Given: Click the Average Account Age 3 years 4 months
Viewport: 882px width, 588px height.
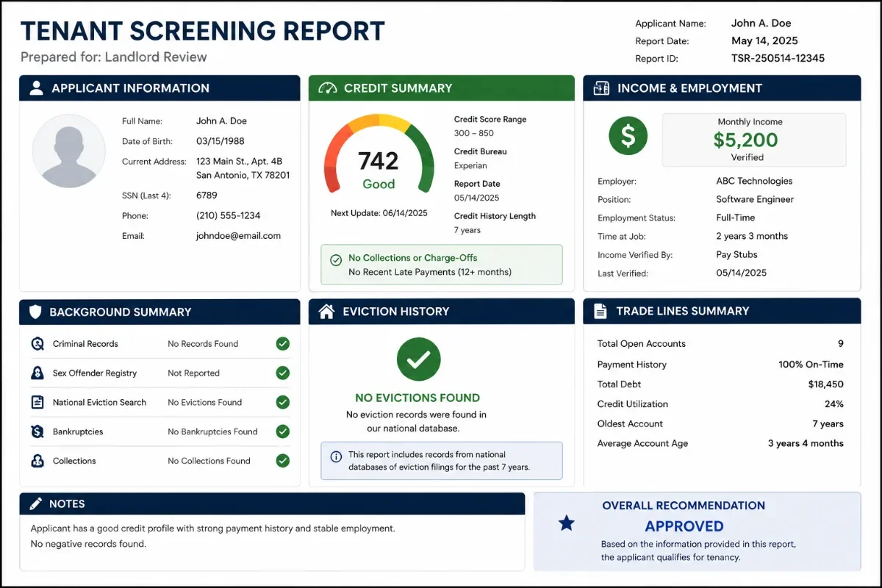Looking at the screenshot, I should [806, 443].
